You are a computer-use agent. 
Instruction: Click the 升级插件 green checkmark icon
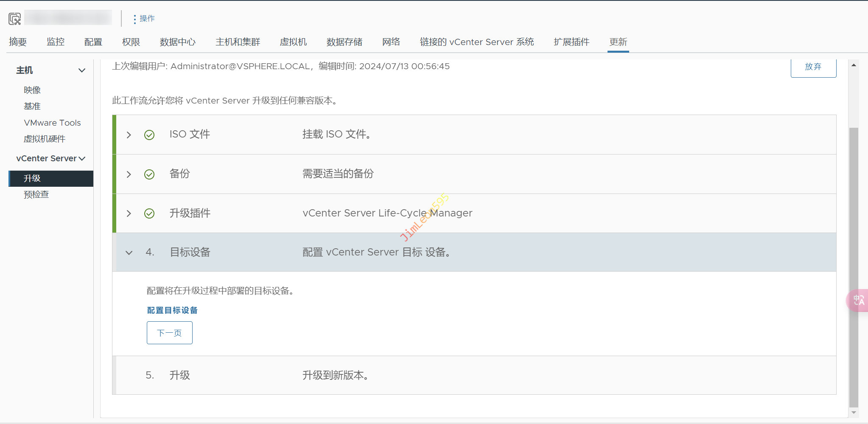point(149,213)
